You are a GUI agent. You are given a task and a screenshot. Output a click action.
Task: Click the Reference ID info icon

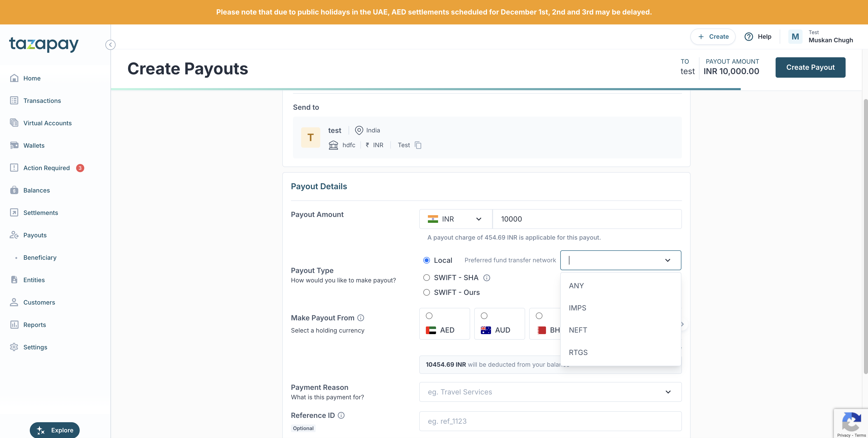click(341, 415)
